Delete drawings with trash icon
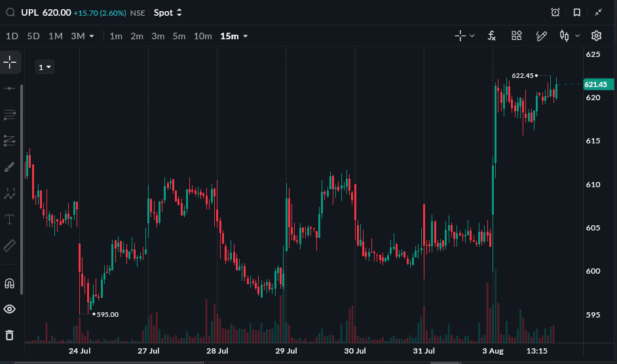 (9, 335)
